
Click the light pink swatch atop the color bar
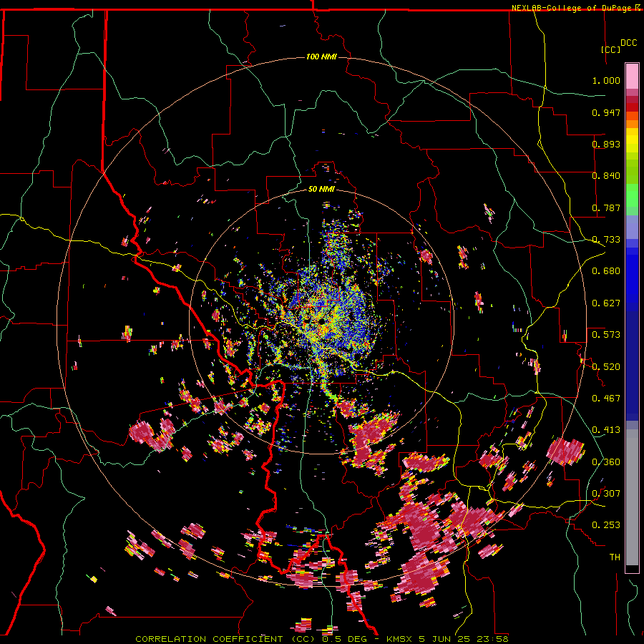click(632, 77)
